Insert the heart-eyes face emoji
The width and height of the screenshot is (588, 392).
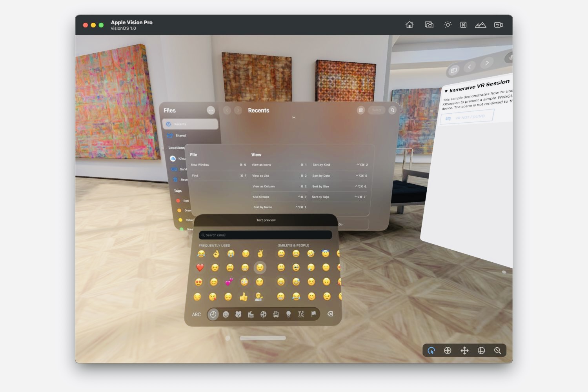point(198,282)
